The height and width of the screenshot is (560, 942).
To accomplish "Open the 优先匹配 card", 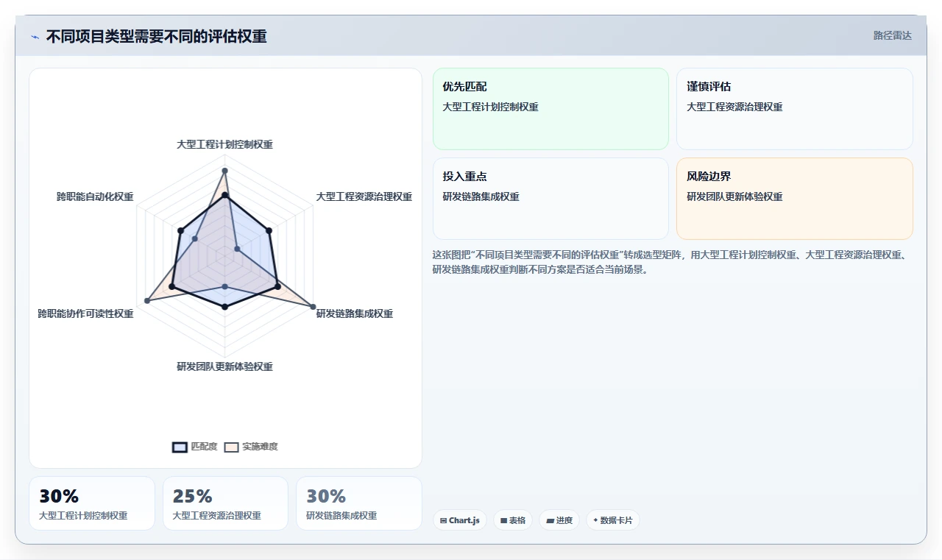I will [550, 109].
